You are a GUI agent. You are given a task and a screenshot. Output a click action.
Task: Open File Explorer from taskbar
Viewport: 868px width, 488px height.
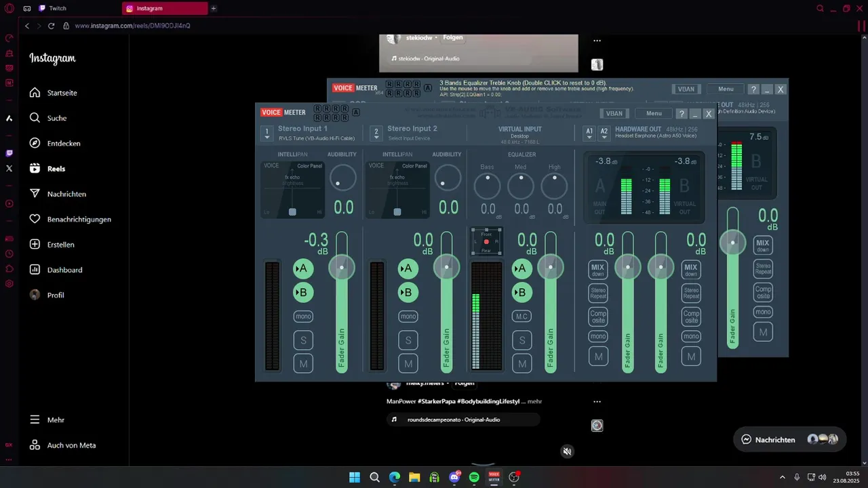click(414, 477)
